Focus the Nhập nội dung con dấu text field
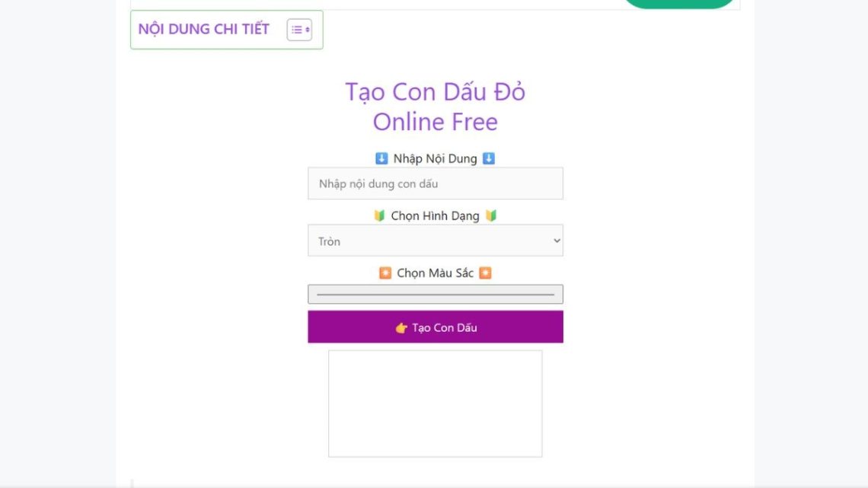This screenshot has width=868, height=488. (435, 183)
